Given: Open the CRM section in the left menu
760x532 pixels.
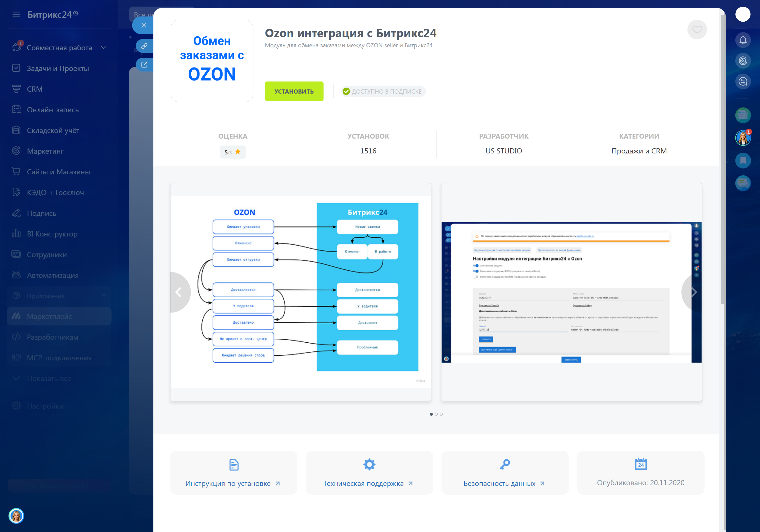Looking at the screenshot, I should pos(34,89).
